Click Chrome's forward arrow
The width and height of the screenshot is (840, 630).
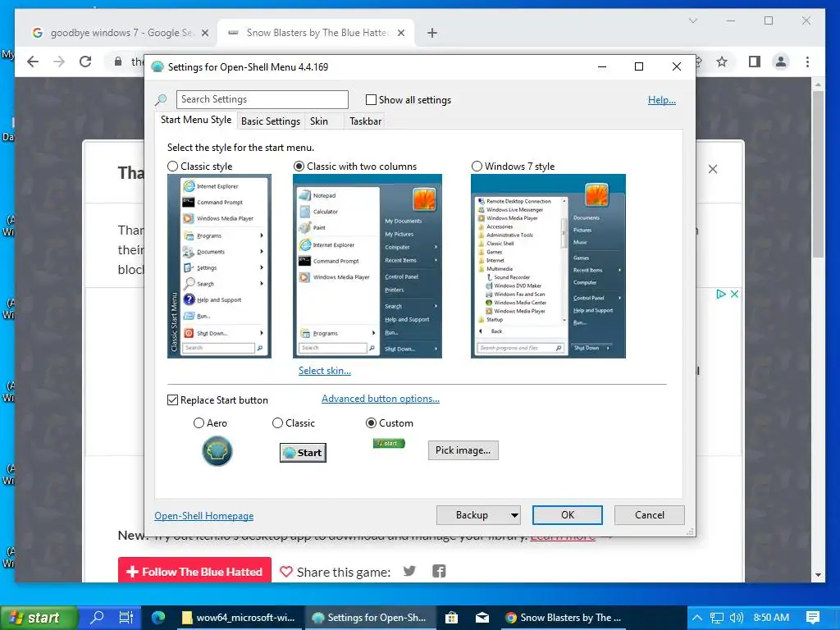pos(59,62)
